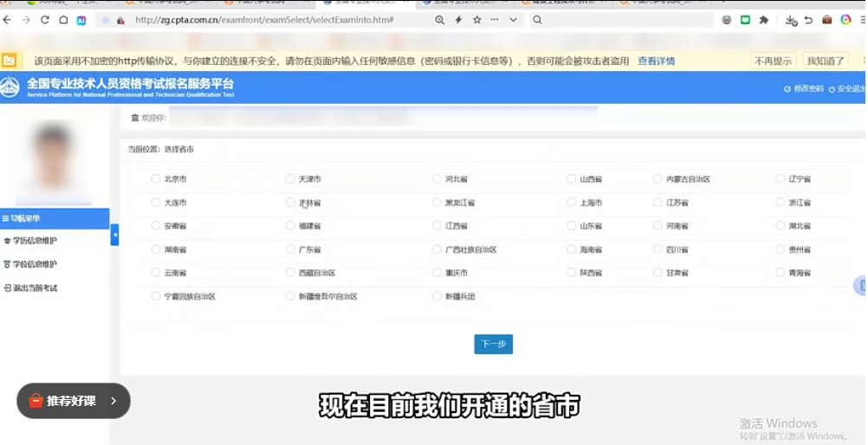Click the puzzle-piece extensions icon

click(764, 20)
